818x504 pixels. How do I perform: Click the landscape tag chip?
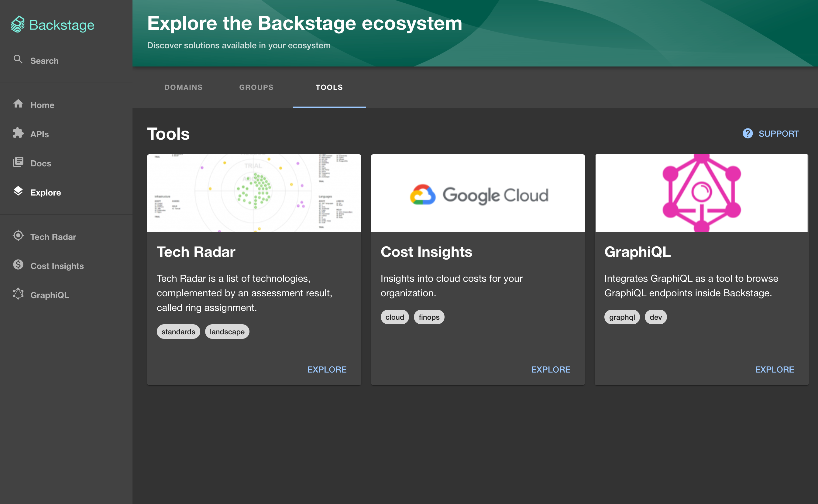(227, 332)
